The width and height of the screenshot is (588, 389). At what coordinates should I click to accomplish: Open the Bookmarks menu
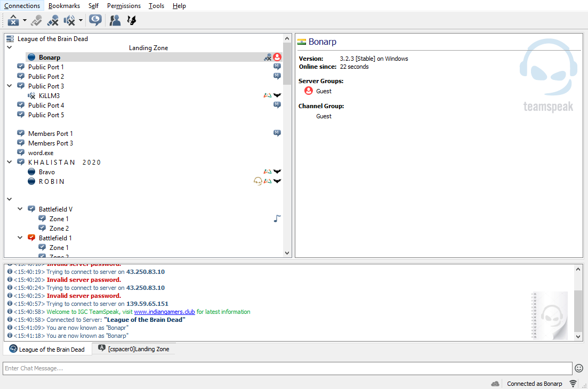(x=64, y=6)
